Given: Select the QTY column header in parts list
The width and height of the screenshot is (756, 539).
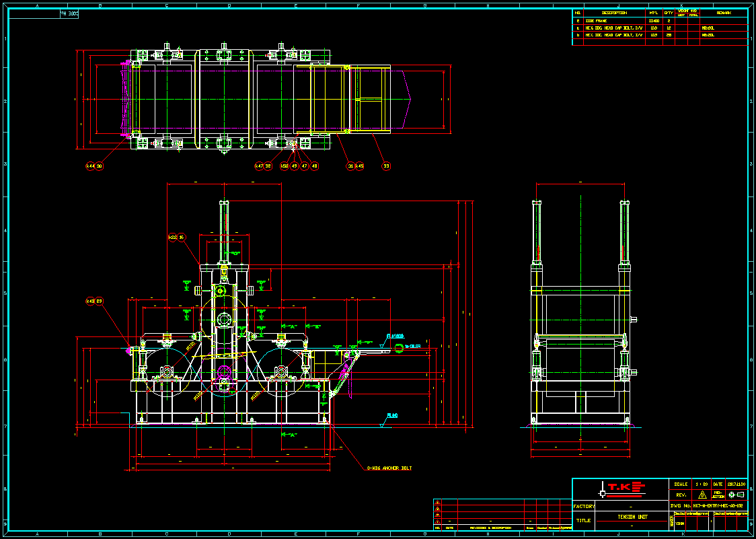Looking at the screenshot, I should (x=669, y=12).
